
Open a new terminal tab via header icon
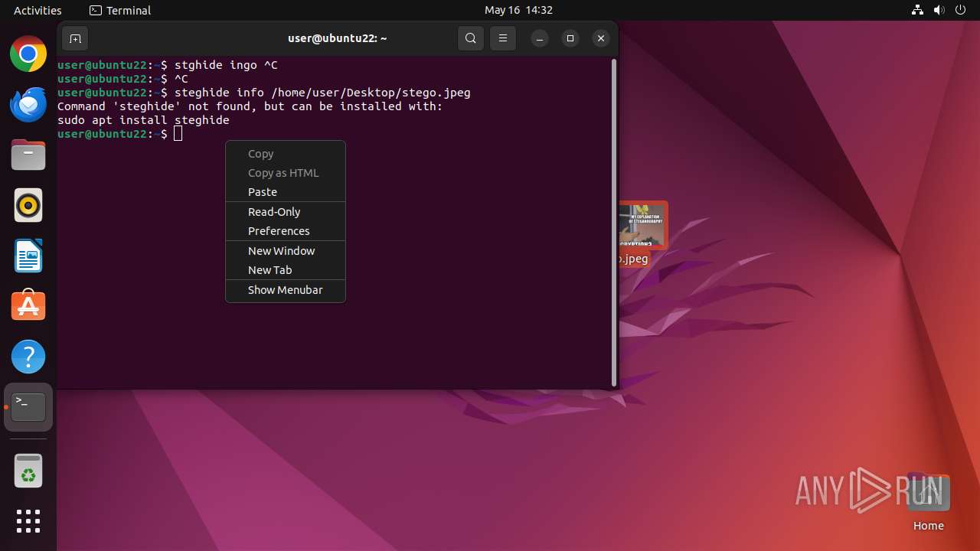(75, 38)
